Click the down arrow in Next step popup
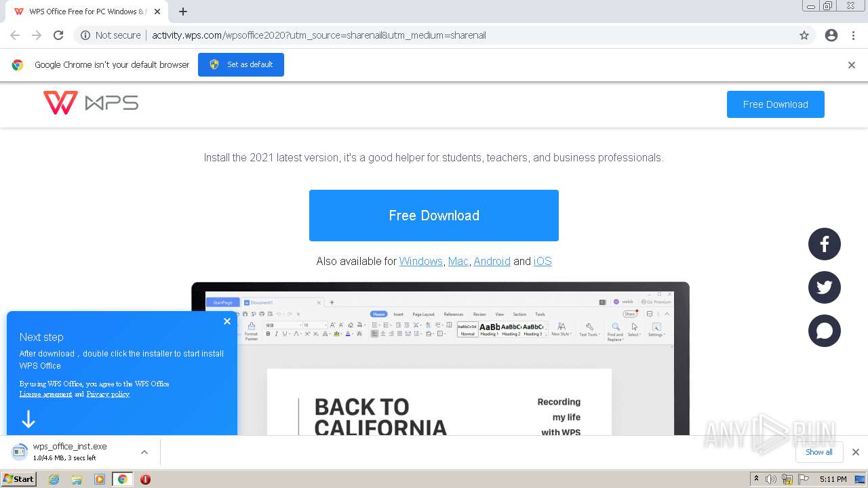The width and height of the screenshot is (868, 488). (x=28, y=420)
